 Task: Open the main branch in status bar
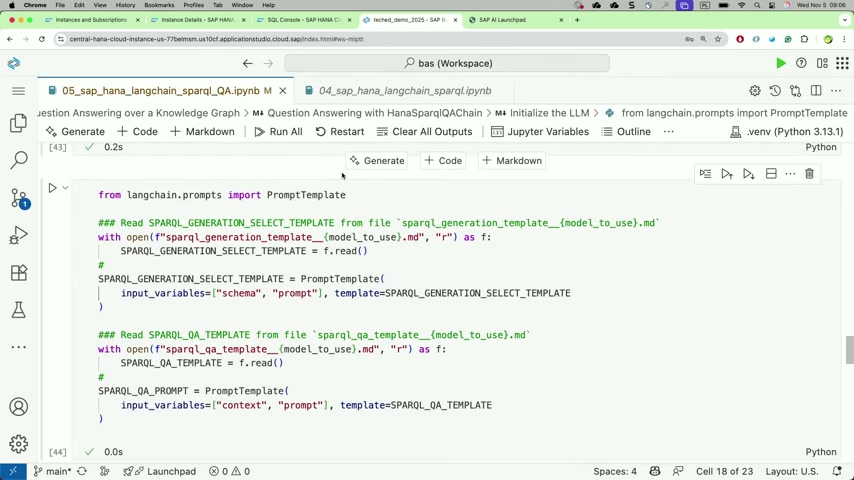click(52, 471)
